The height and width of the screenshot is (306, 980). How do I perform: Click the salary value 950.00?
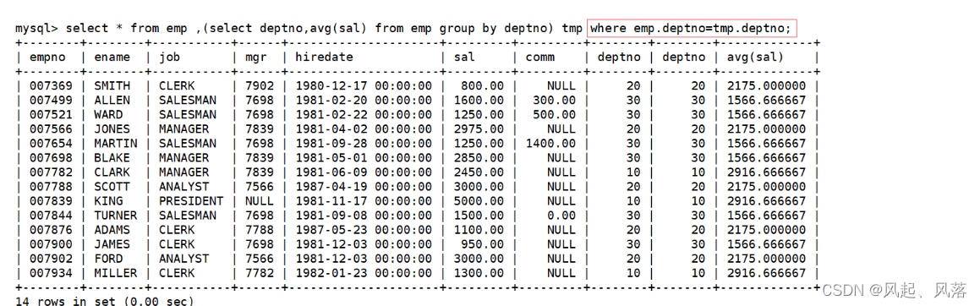click(483, 244)
